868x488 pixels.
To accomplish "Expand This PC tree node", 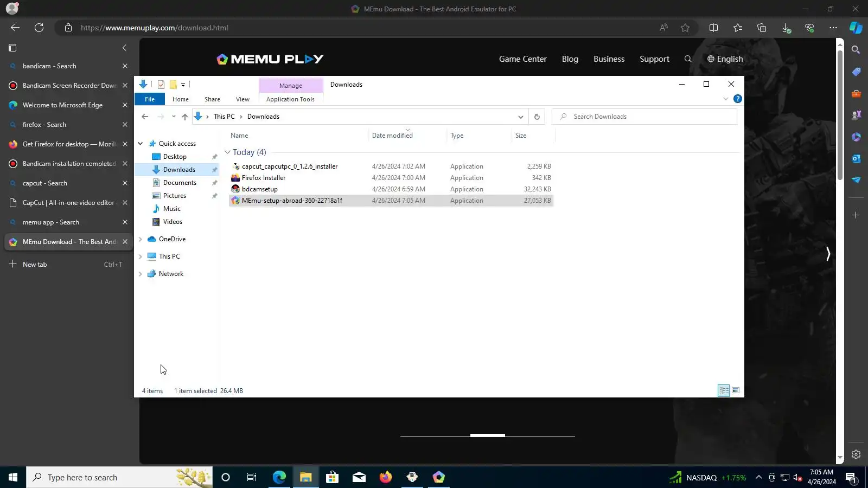I will pos(141,256).
